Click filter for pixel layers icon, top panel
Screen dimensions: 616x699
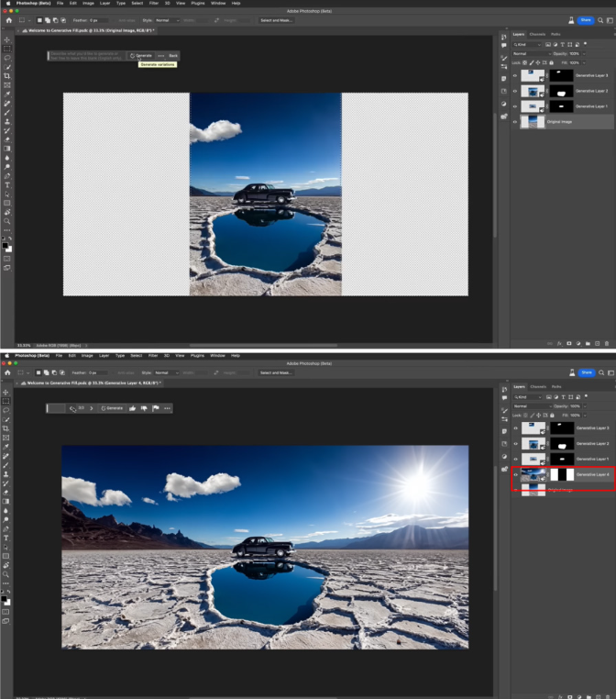tap(548, 45)
